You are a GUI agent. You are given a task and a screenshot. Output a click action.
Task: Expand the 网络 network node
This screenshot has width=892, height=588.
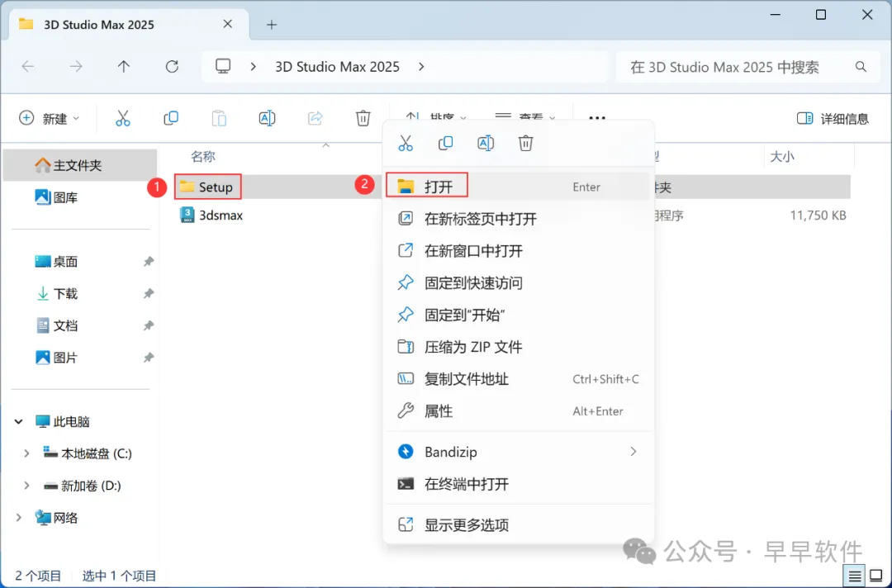[19, 518]
